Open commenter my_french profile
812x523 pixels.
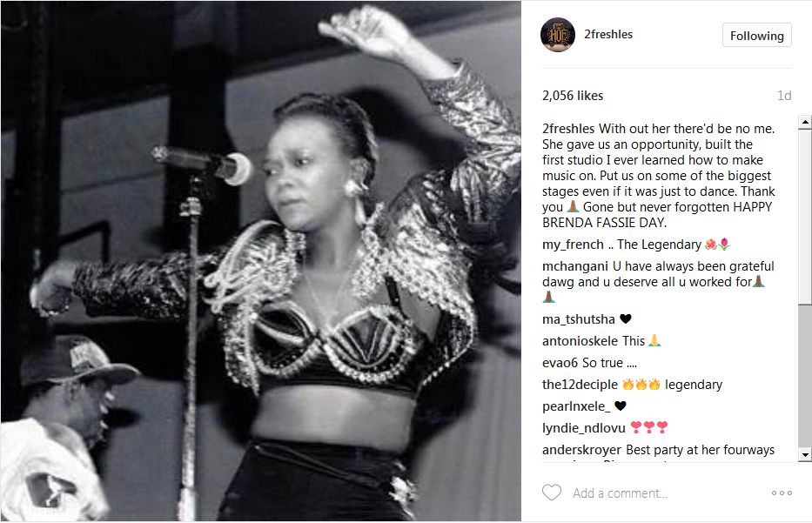click(573, 245)
